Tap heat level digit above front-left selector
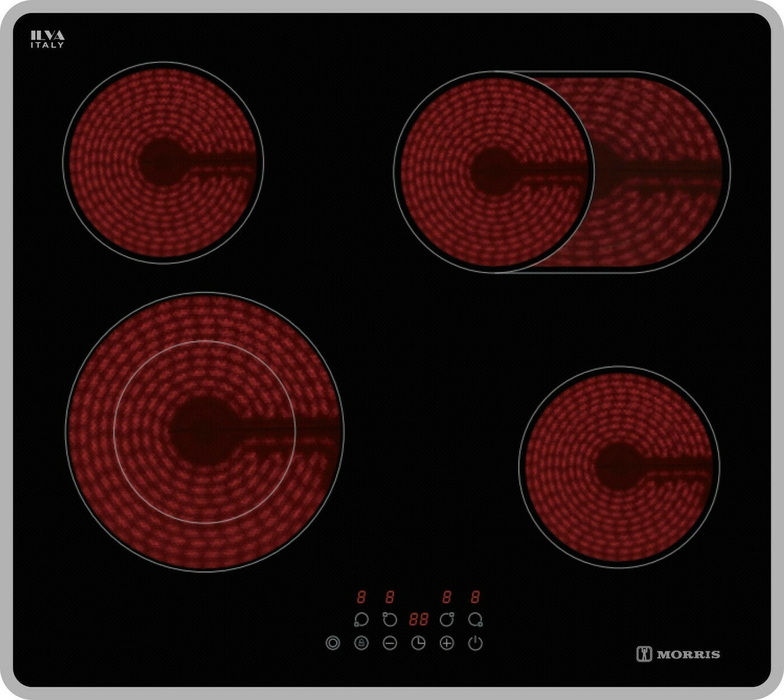 click(x=361, y=597)
